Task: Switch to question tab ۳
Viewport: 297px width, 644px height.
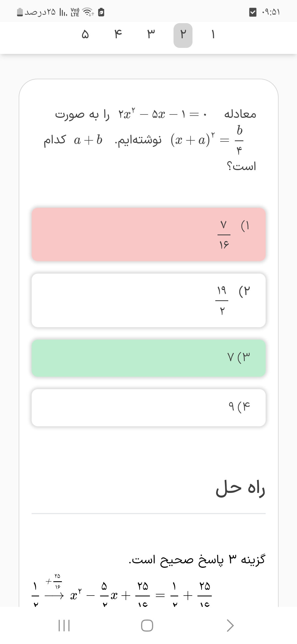Action: [151, 35]
